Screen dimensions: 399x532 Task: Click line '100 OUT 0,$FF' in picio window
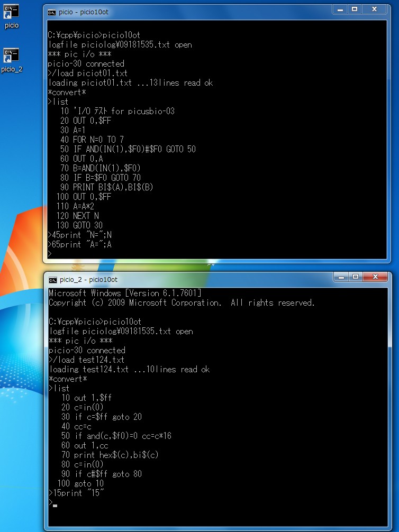click(84, 196)
